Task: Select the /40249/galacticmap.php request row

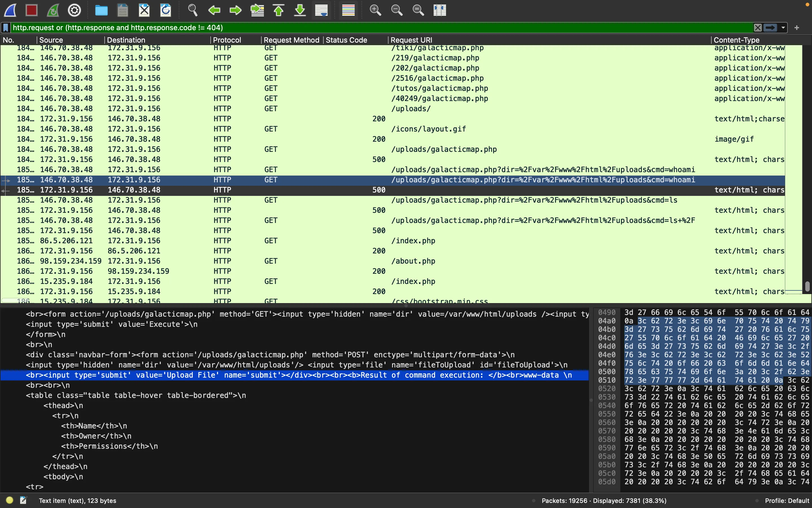Action: tap(392, 98)
